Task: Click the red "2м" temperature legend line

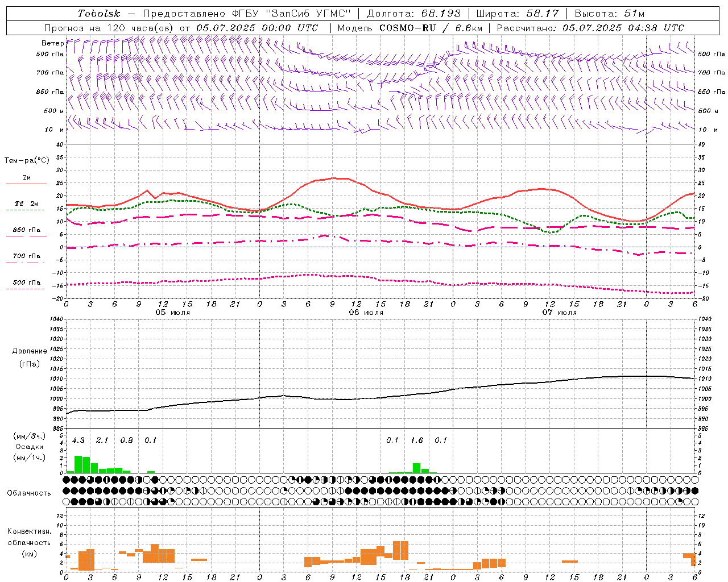Action: [26, 184]
